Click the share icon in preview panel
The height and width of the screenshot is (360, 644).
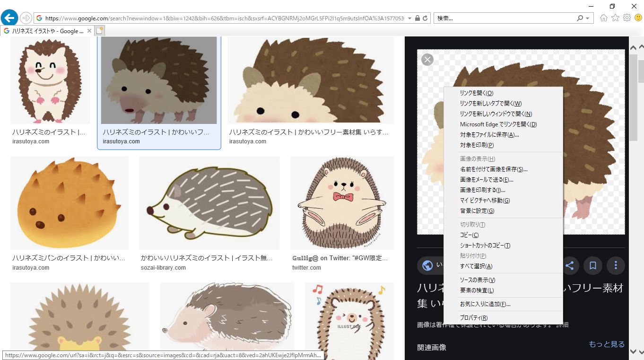pos(570,265)
